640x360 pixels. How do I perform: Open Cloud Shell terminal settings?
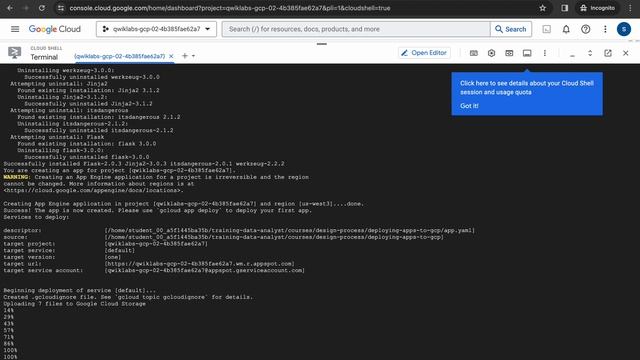tap(491, 53)
